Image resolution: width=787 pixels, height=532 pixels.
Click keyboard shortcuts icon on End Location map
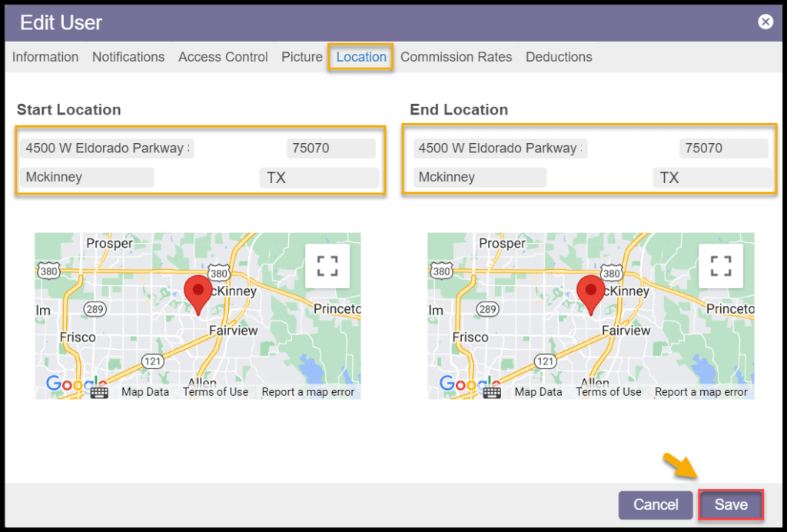tap(492, 392)
